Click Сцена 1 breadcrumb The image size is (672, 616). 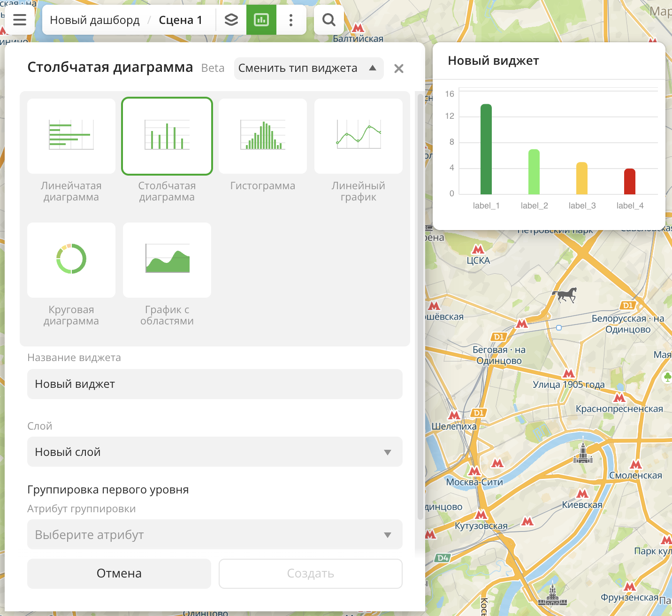click(181, 20)
